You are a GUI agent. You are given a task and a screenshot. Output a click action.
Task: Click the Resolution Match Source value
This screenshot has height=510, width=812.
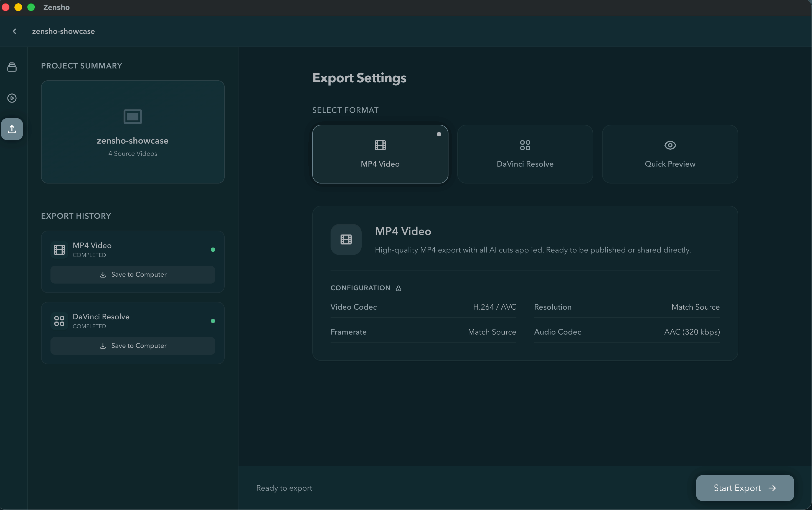point(695,307)
